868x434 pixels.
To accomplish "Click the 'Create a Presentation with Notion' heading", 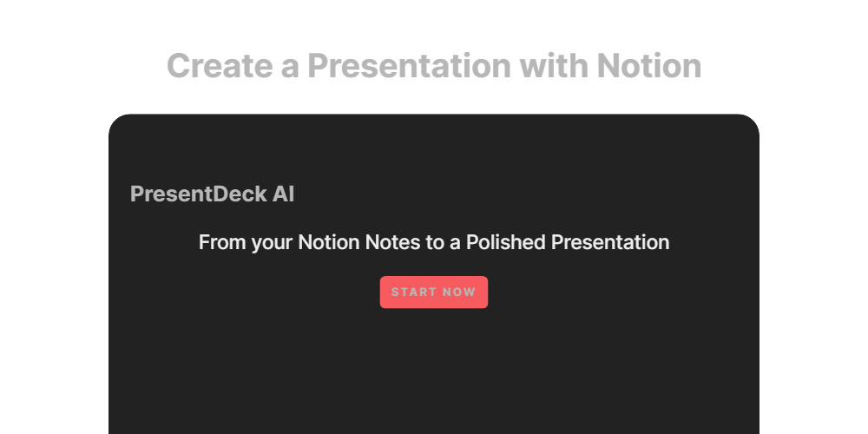I will pyautogui.click(x=434, y=66).
